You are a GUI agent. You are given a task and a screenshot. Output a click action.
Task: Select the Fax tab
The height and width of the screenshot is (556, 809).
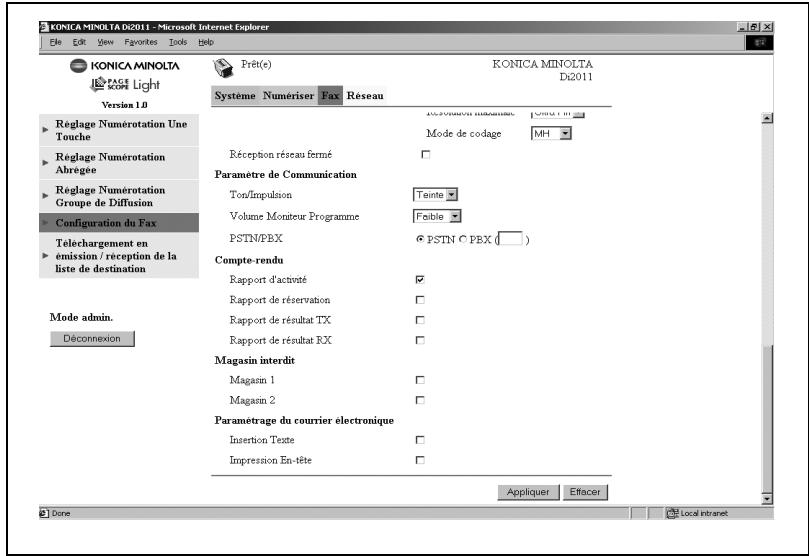[x=330, y=95]
